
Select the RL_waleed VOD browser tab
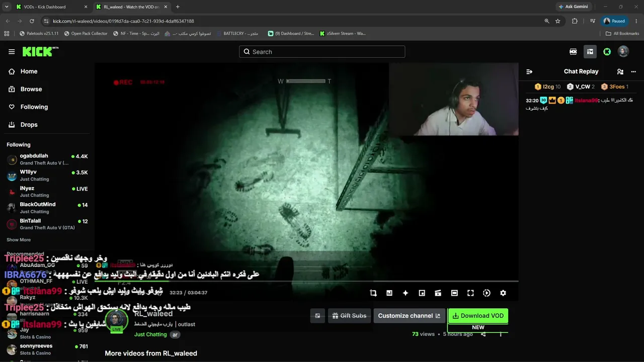click(x=131, y=7)
